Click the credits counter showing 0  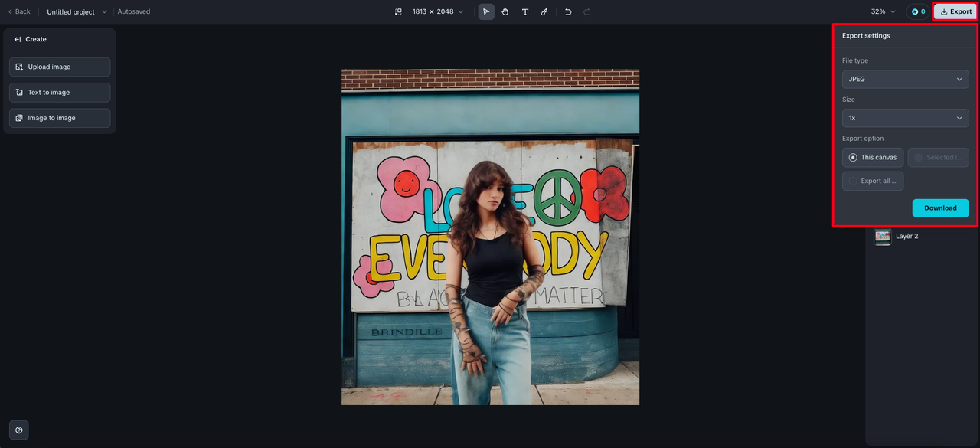coord(918,11)
